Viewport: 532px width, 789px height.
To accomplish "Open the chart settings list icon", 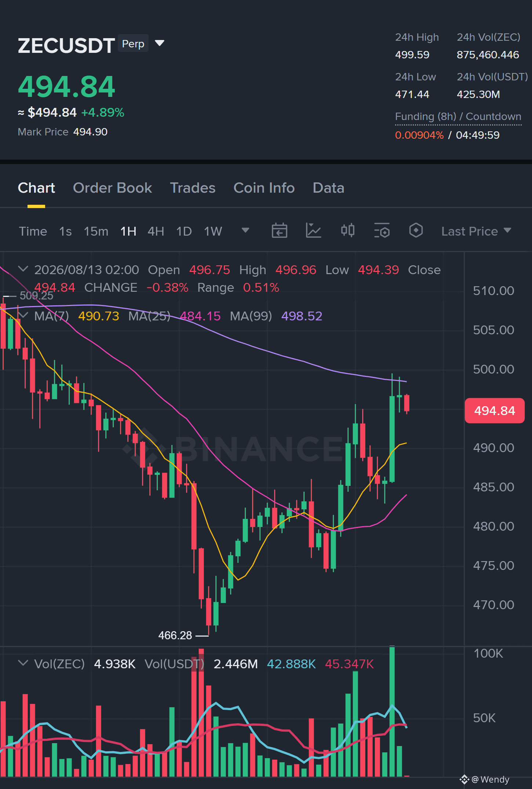I will tap(382, 231).
